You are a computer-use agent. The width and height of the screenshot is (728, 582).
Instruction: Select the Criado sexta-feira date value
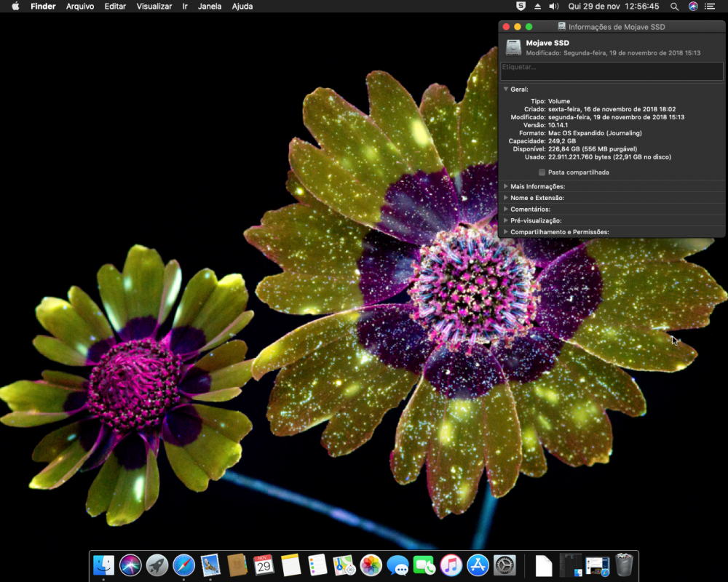click(612, 109)
